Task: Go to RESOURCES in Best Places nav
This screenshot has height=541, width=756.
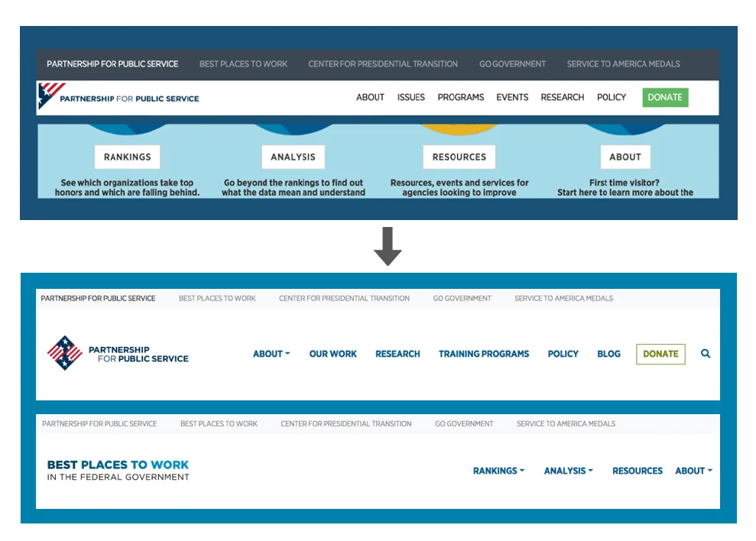Action: (x=638, y=471)
